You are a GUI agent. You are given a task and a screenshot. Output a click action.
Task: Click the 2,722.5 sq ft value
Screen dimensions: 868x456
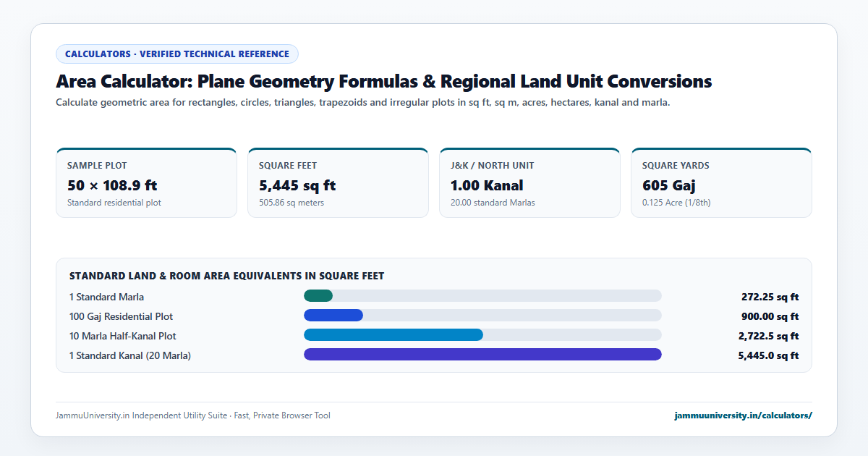click(768, 336)
